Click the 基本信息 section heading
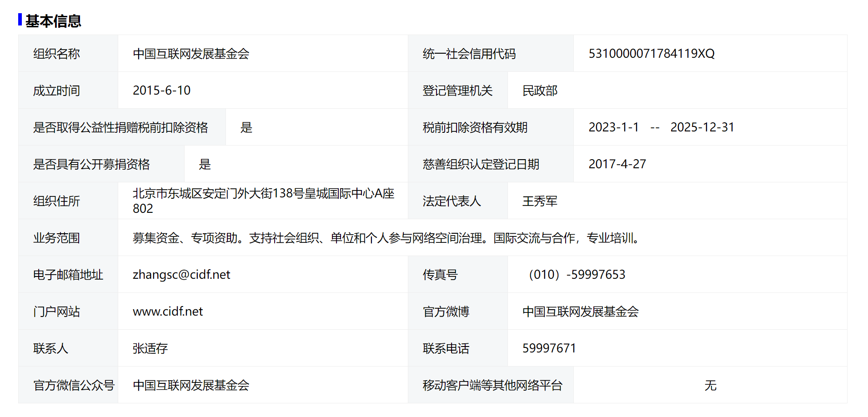 tap(53, 21)
